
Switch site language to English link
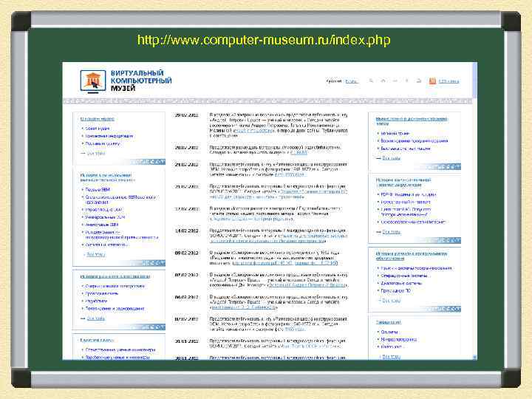pyautogui.click(x=351, y=81)
